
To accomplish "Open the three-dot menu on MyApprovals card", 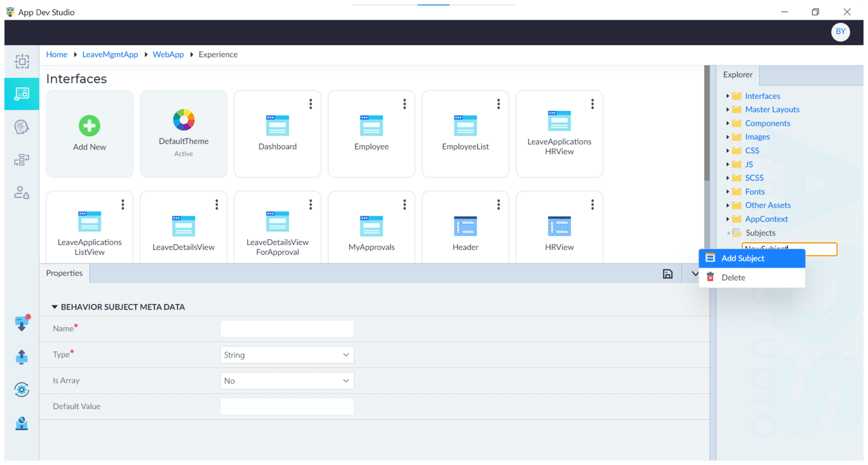I will 405,205.
